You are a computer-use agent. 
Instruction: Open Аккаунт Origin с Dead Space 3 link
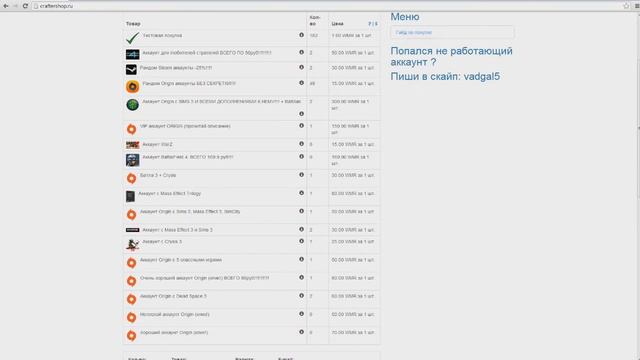[x=173, y=296]
